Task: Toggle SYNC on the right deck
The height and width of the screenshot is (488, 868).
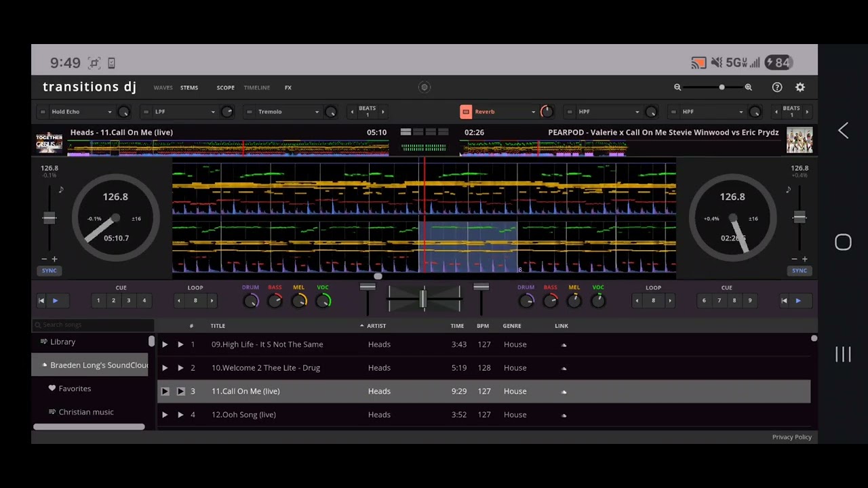Action: point(800,270)
